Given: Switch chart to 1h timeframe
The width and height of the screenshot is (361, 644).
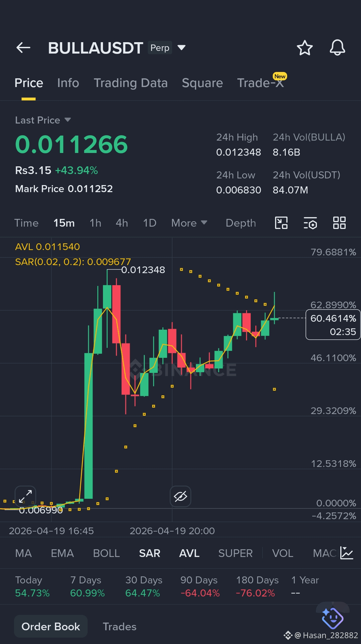Looking at the screenshot, I should pos(96,223).
